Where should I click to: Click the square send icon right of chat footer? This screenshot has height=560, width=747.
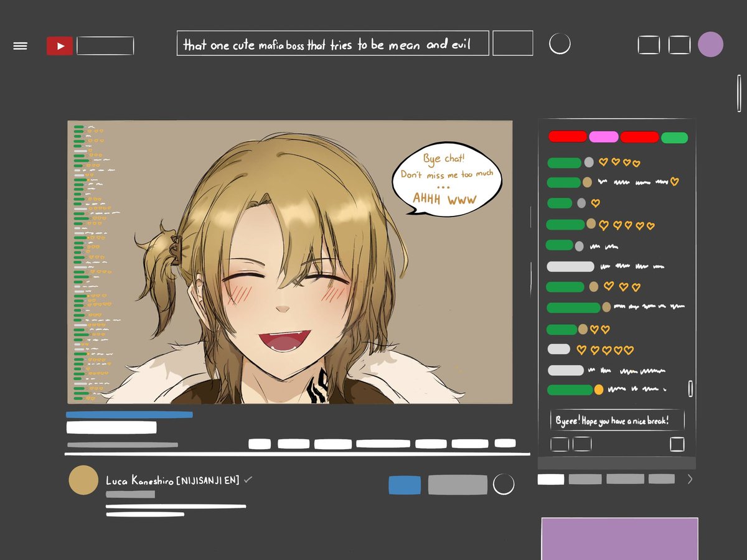pos(677,444)
